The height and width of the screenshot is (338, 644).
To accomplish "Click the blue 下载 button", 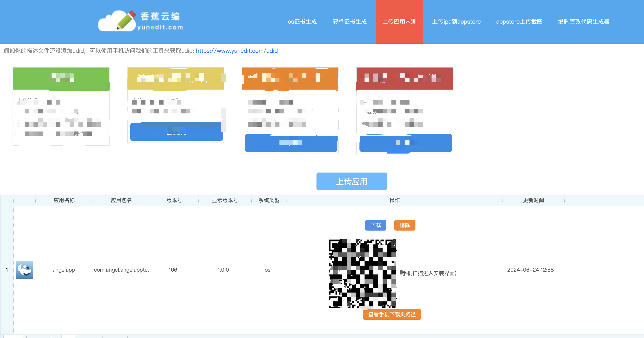I will [x=376, y=225].
